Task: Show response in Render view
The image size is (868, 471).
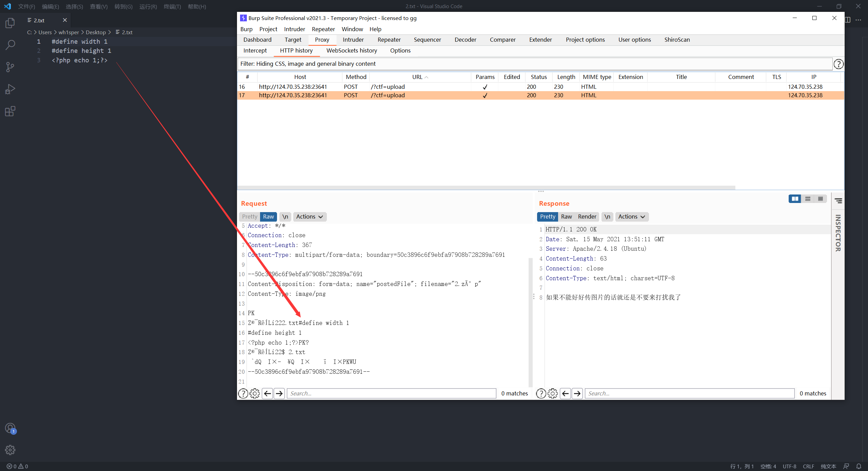Action: point(587,217)
